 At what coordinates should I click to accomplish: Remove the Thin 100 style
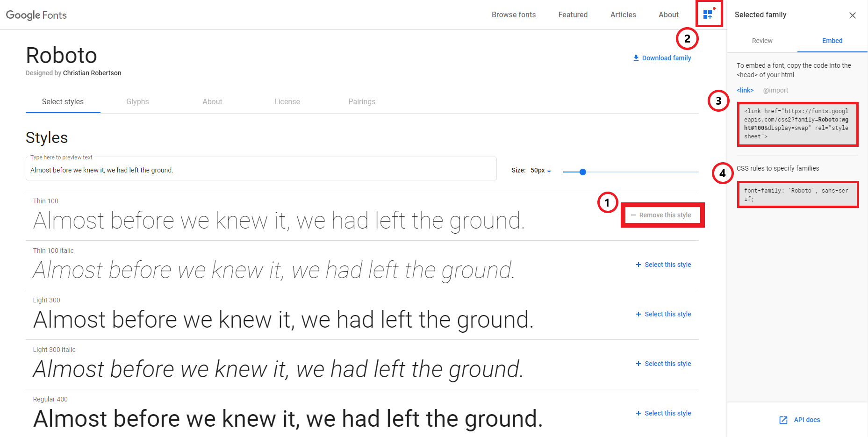pyautogui.click(x=661, y=215)
